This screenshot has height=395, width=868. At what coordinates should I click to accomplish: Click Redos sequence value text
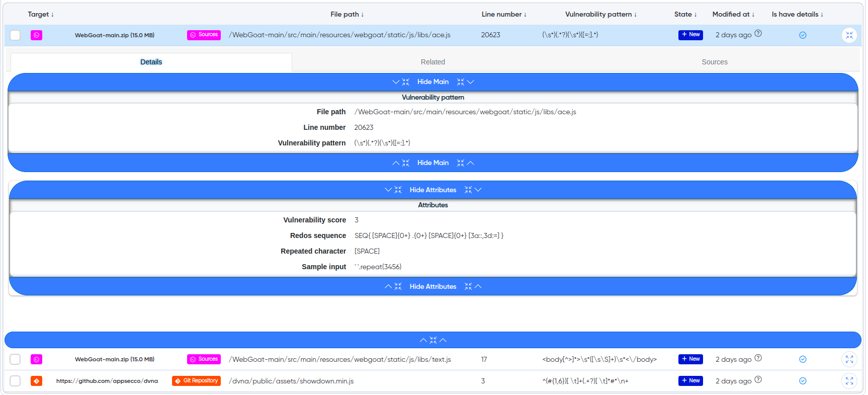[429, 235]
